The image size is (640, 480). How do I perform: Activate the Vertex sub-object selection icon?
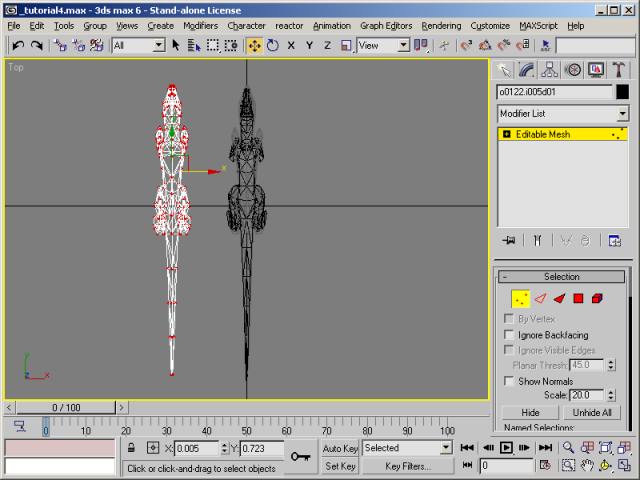tap(520, 298)
